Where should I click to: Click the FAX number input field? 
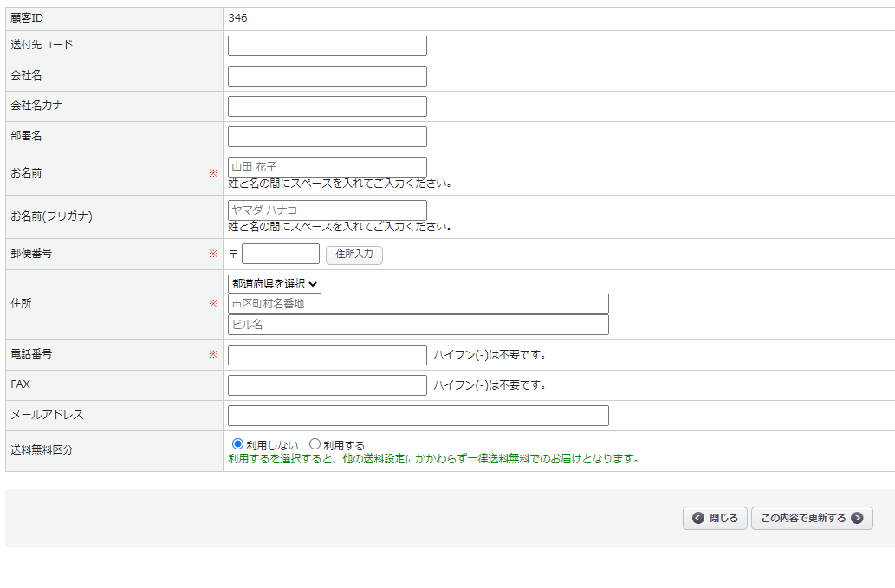328,385
